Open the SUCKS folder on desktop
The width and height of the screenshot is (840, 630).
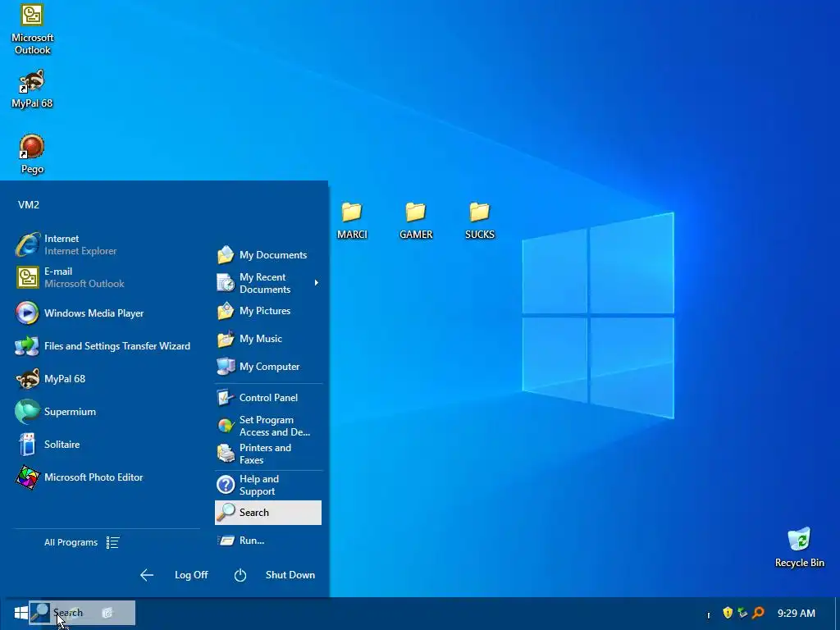click(479, 221)
